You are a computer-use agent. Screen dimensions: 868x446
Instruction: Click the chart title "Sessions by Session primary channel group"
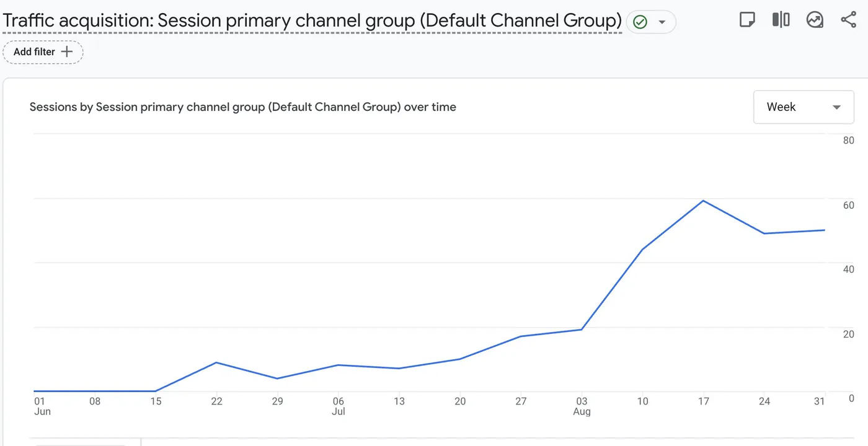coord(243,107)
